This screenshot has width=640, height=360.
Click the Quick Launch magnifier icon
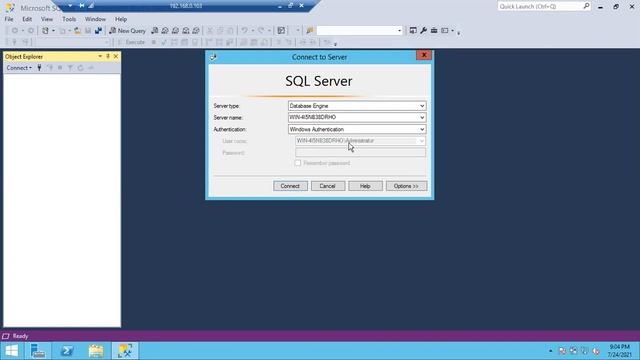point(587,6)
